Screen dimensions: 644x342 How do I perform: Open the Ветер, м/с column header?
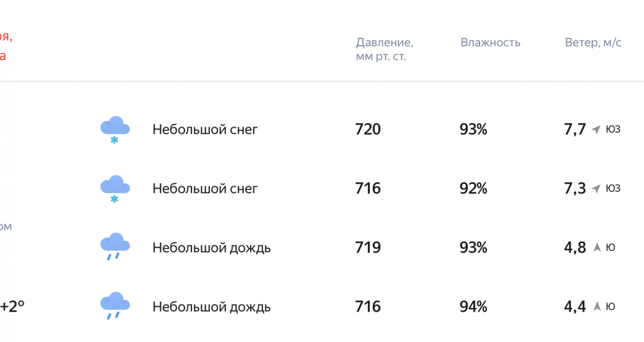593,43
